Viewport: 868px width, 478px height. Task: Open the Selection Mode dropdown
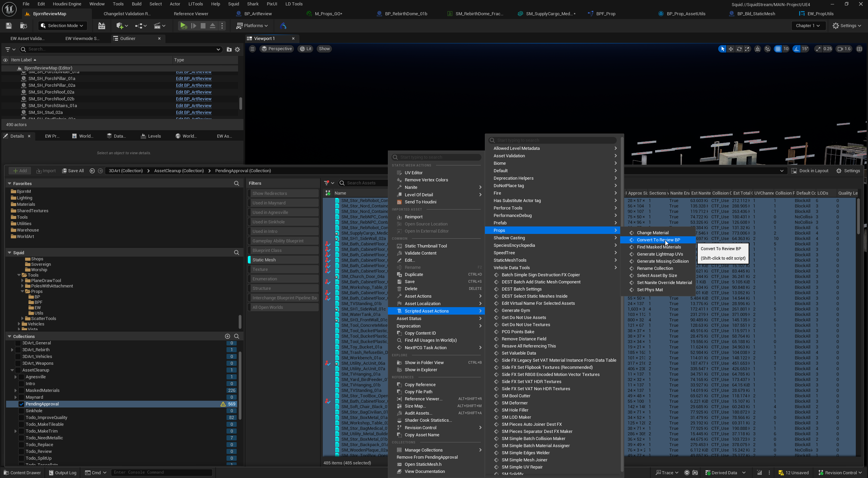coord(62,26)
